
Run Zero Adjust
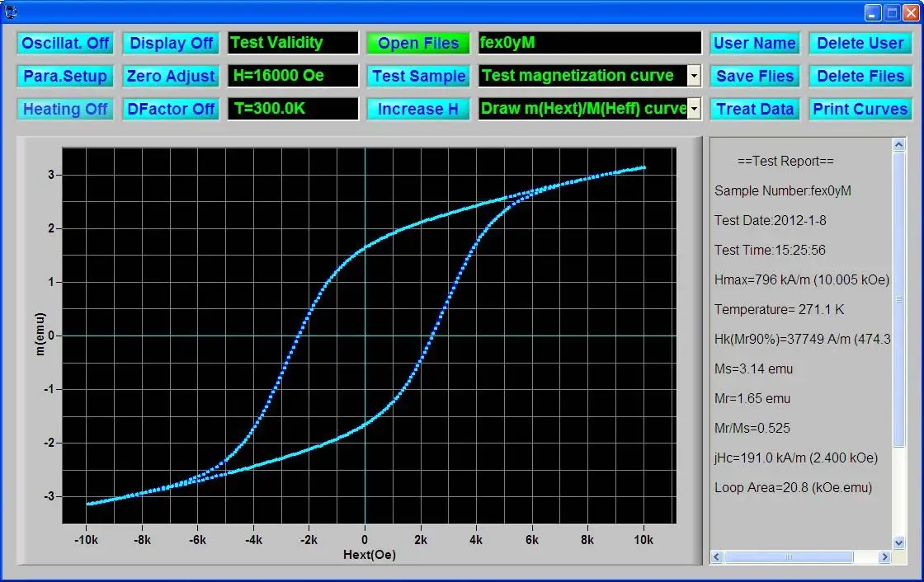(x=170, y=76)
